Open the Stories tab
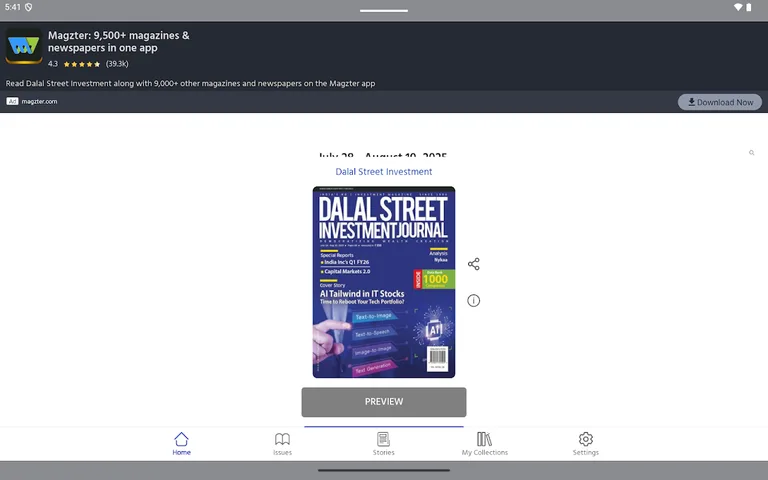Image resolution: width=768 pixels, height=480 pixels. tap(384, 444)
